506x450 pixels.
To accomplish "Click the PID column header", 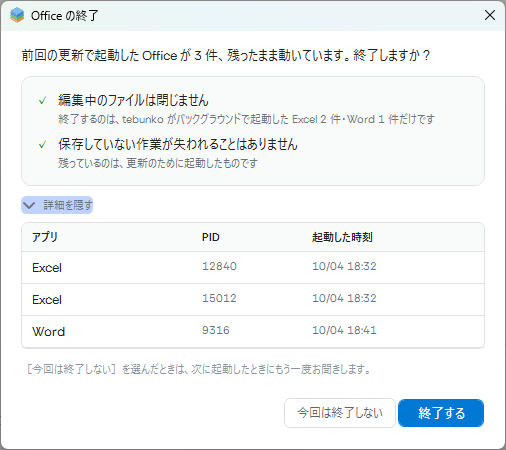I will point(211,237).
